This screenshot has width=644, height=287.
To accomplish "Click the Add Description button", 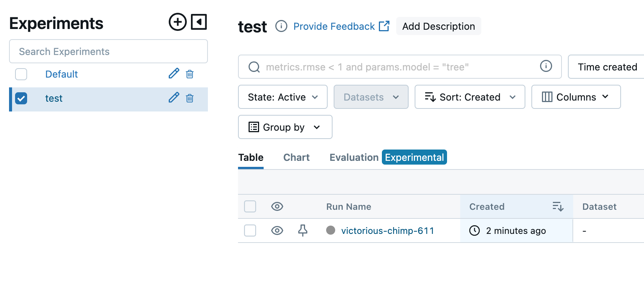I will click(438, 26).
